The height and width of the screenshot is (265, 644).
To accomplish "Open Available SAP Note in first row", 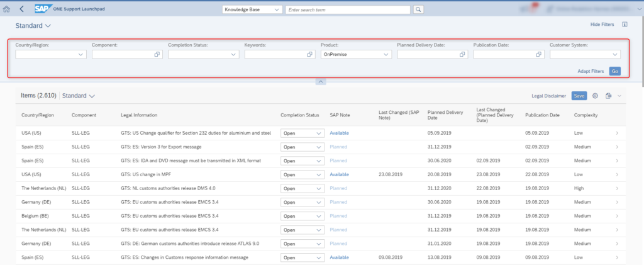I will point(339,133).
